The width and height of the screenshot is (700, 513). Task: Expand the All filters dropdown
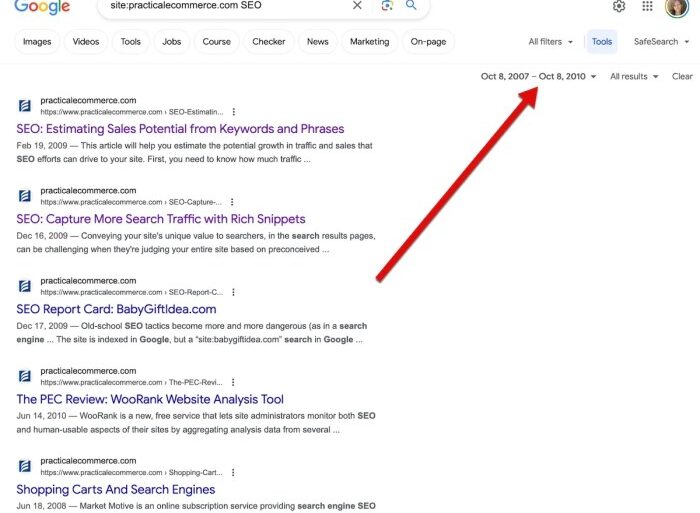tap(550, 42)
